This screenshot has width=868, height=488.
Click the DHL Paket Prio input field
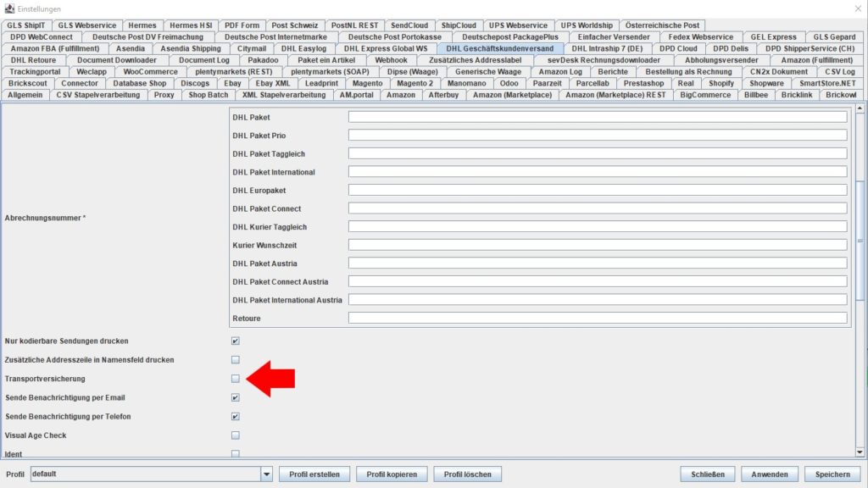coord(598,136)
